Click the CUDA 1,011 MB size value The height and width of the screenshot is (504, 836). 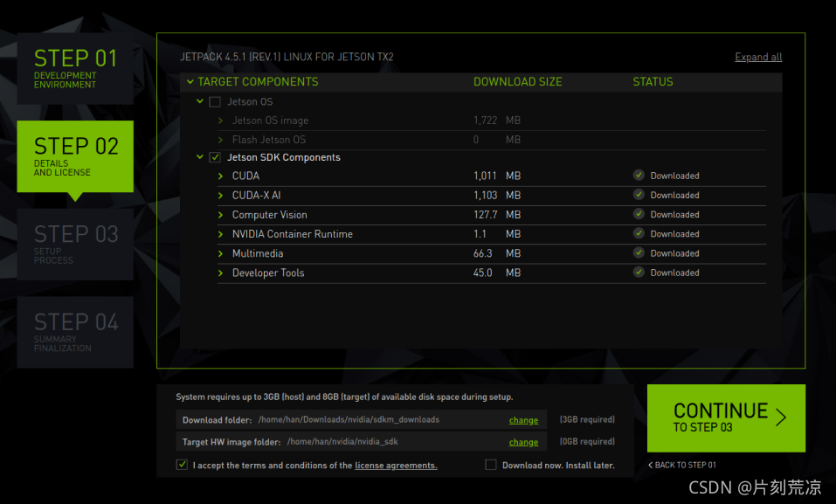point(497,176)
